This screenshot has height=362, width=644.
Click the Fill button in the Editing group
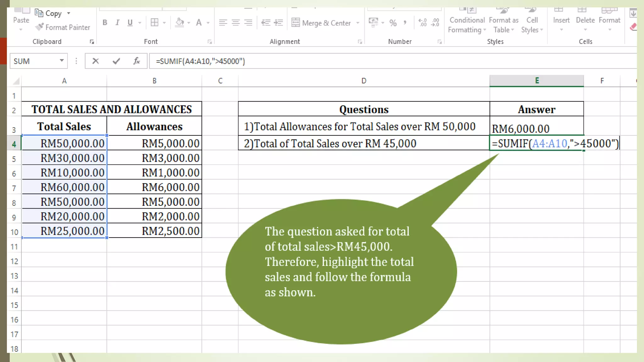tap(633, 13)
